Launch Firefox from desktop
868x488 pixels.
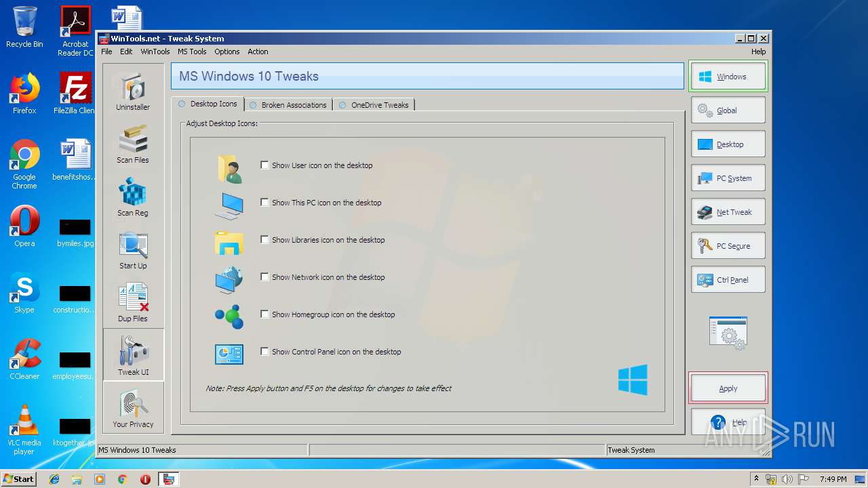(x=24, y=94)
